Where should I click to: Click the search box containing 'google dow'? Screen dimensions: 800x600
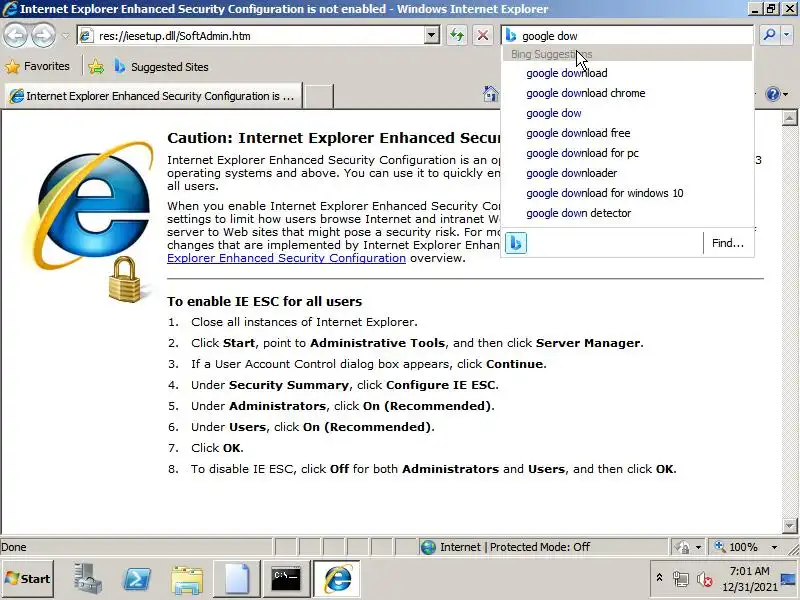coord(627,36)
